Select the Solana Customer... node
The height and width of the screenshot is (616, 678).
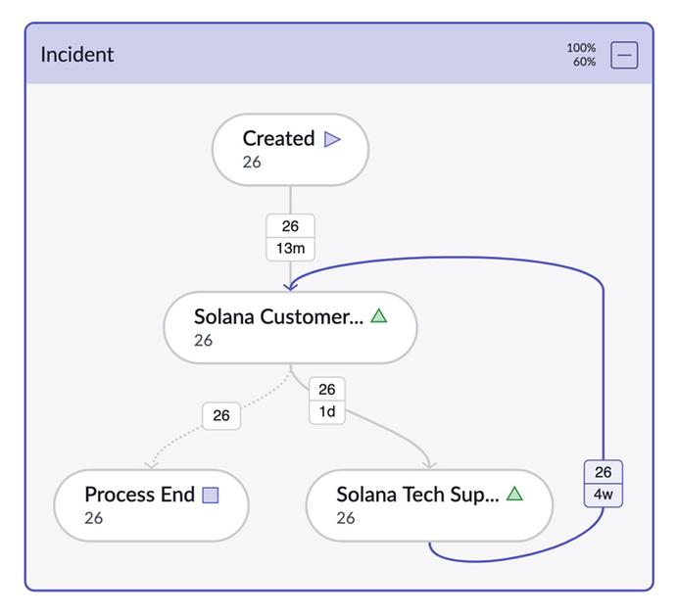(x=290, y=328)
